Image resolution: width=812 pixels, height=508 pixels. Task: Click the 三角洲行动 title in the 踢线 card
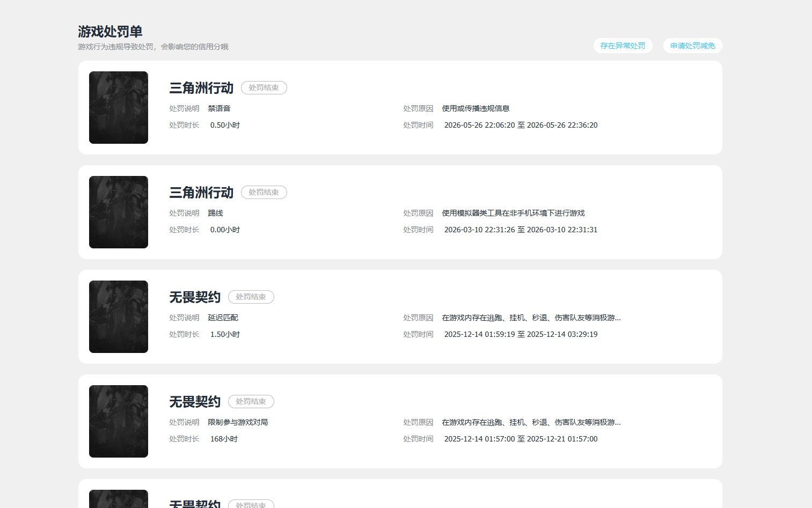click(201, 193)
